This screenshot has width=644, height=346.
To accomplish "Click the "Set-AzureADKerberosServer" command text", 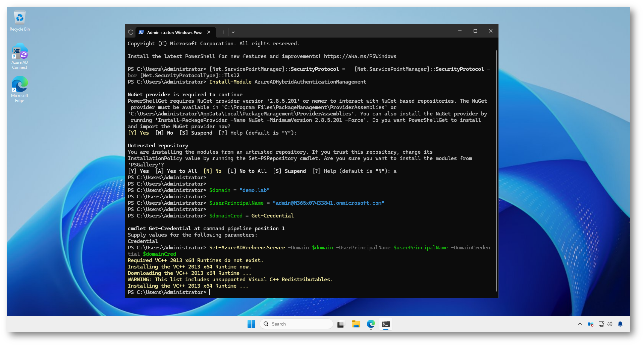I will [247, 248].
